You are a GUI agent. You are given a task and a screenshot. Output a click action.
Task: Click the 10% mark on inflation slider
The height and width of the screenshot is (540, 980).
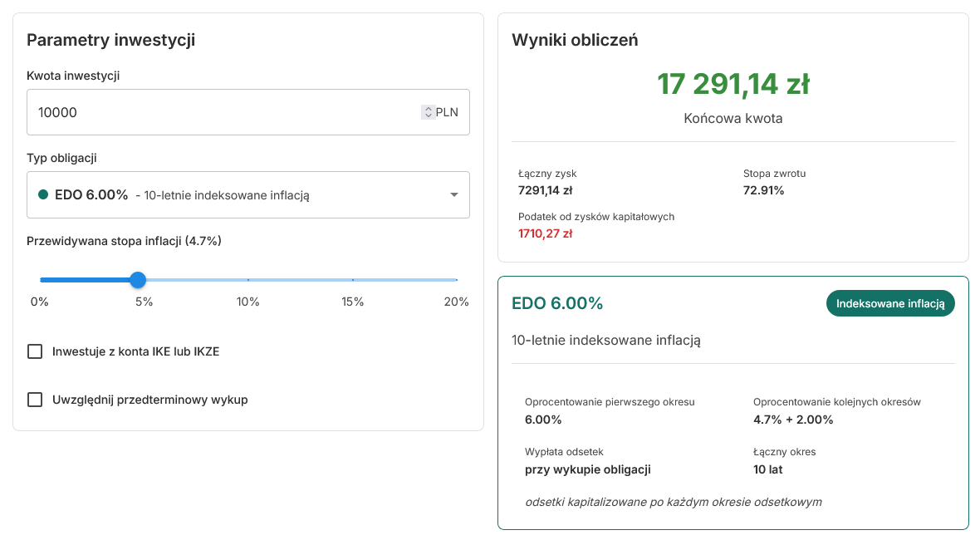coord(247,280)
